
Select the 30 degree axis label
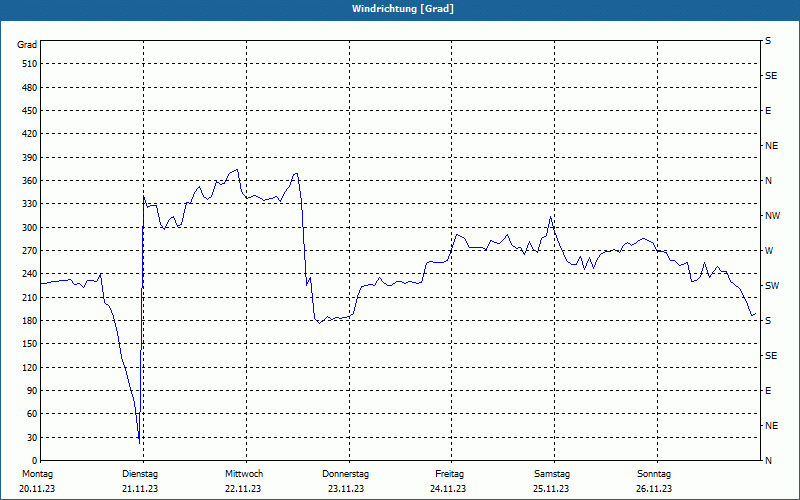pos(31,437)
